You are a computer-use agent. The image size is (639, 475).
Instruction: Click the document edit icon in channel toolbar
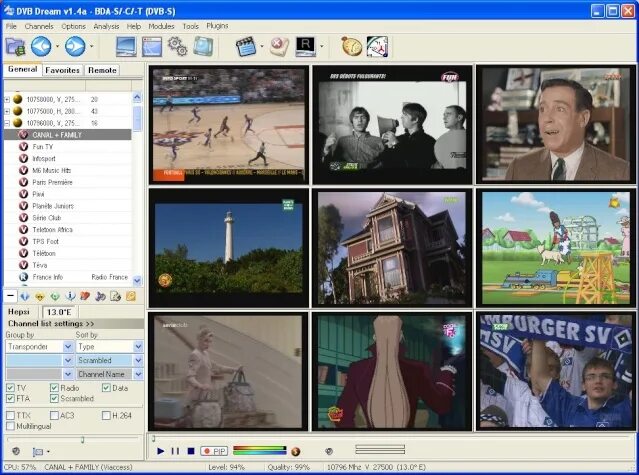tap(115, 296)
